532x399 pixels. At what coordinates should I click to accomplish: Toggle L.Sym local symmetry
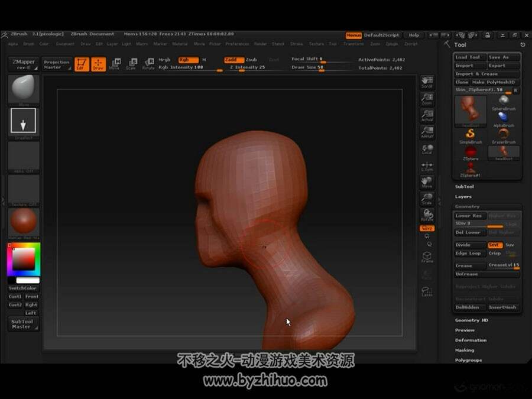427,166
